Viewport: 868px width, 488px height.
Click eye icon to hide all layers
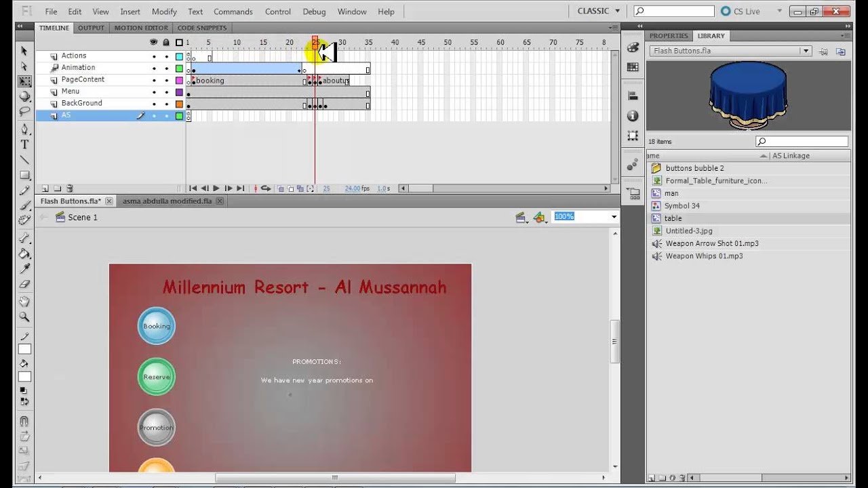(x=154, y=42)
